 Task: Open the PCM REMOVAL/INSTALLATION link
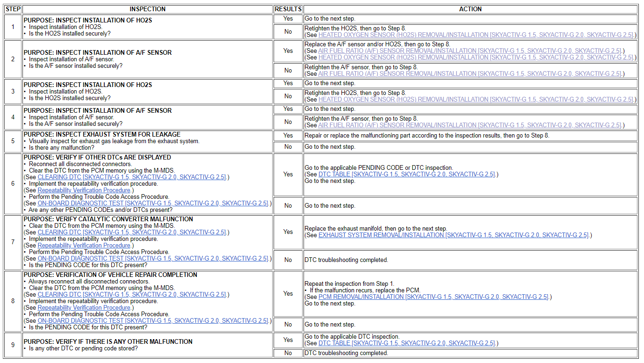(434, 297)
